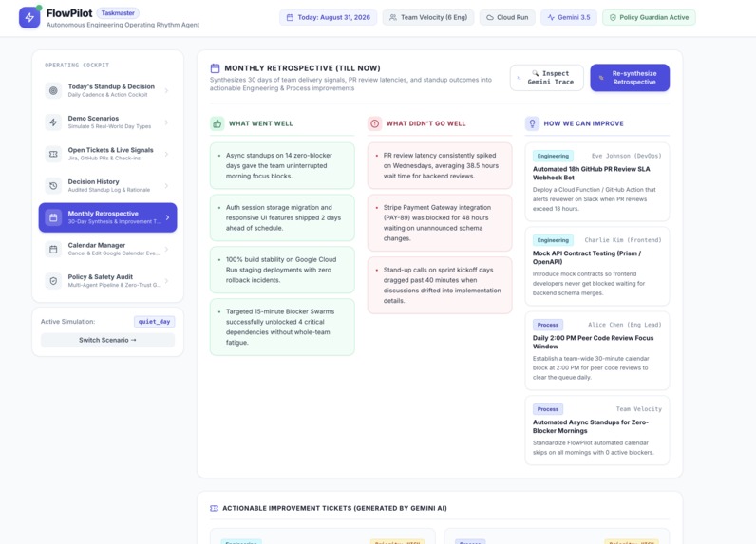Click the FlowPilot lightning logo icon
The width and height of the screenshot is (756, 544).
coord(29,17)
